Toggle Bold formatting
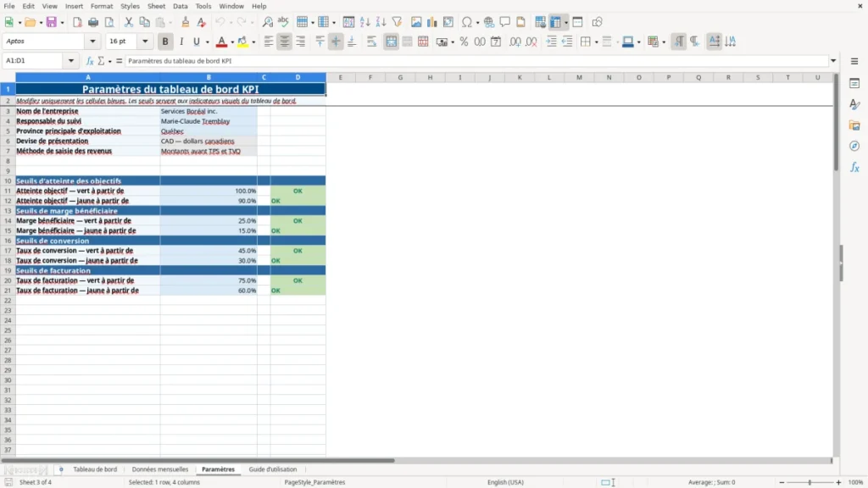868x488 pixels. (165, 42)
